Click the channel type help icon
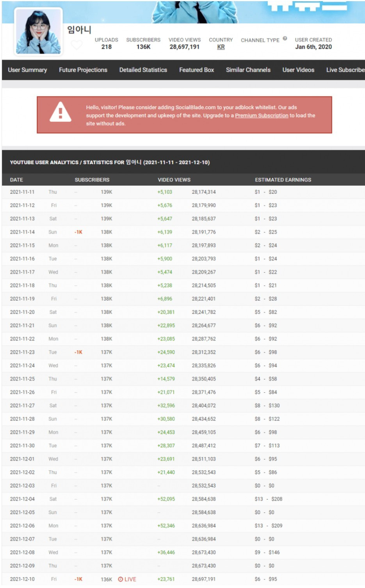 coord(285,39)
